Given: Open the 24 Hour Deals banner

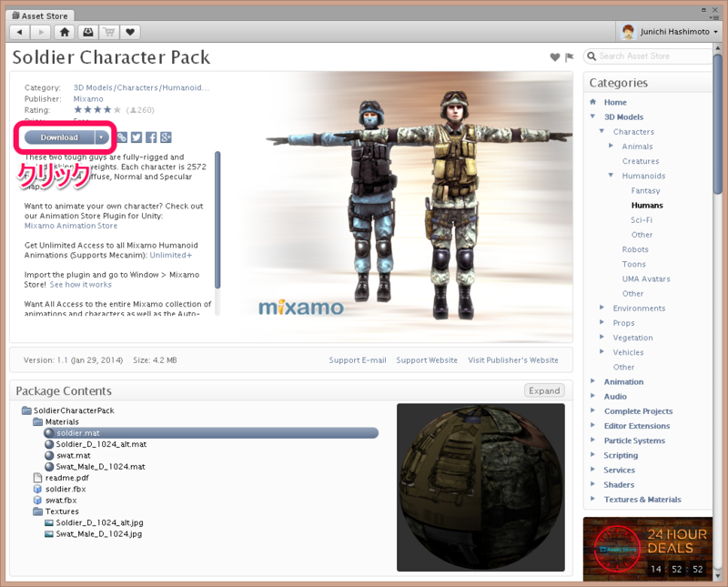Looking at the screenshot, I should pyautogui.click(x=648, y=549).
